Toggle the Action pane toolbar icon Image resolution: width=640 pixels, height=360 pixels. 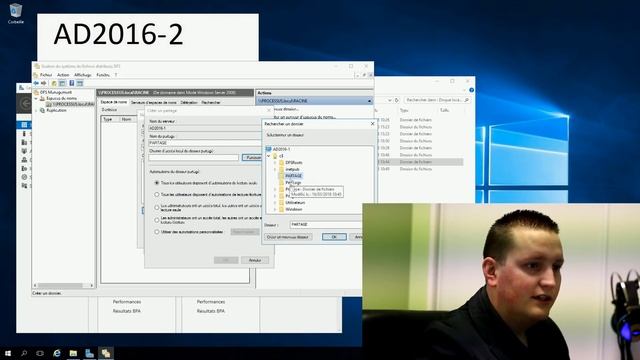point(80,83)
